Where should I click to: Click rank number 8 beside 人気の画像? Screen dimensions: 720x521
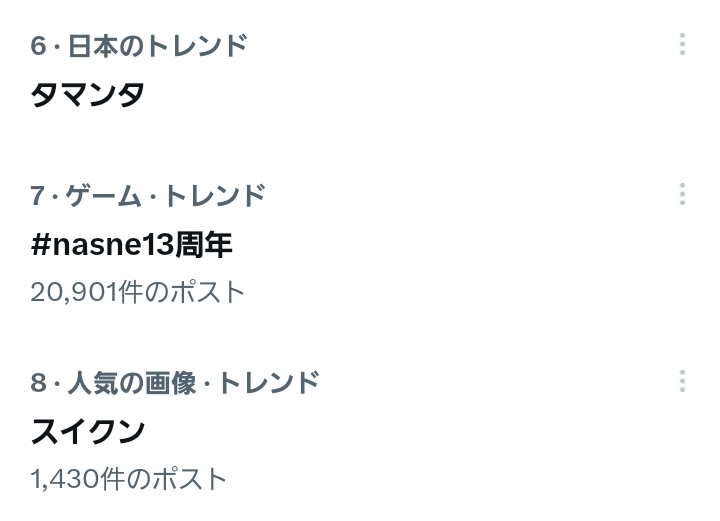pos(38,382)
